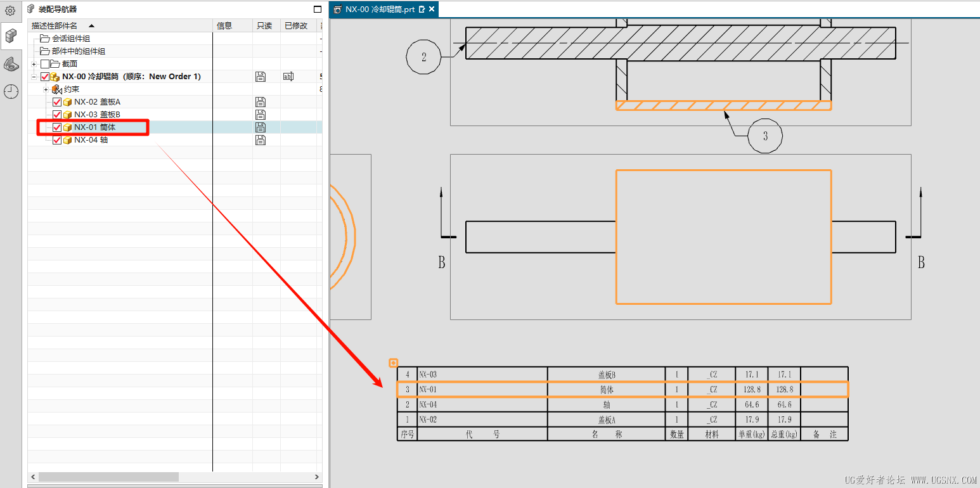Uncheck the NX-01 筒体 checkbox
The image size is (980, 488).
point(57,127)
